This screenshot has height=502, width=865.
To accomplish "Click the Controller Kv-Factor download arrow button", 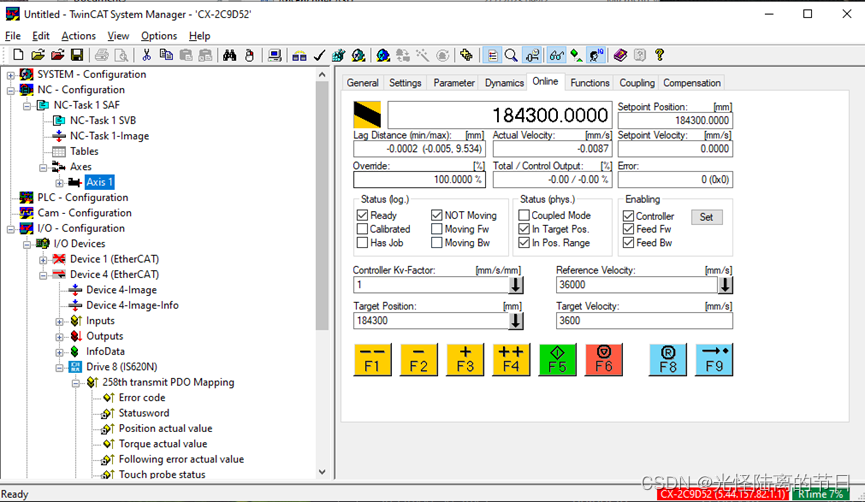I will point(516,285).
